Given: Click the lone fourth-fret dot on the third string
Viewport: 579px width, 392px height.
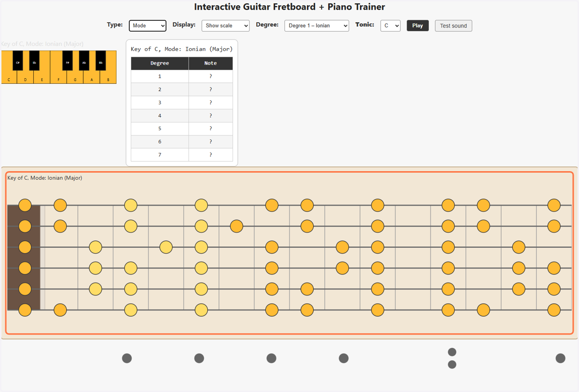Looking at the screenshot, I should click(166, 247).
